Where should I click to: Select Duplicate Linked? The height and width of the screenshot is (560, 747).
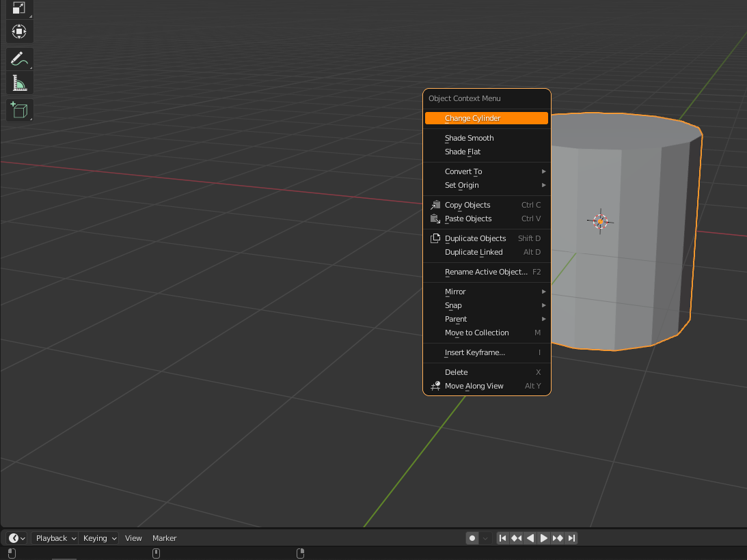[x=487, y=252]
